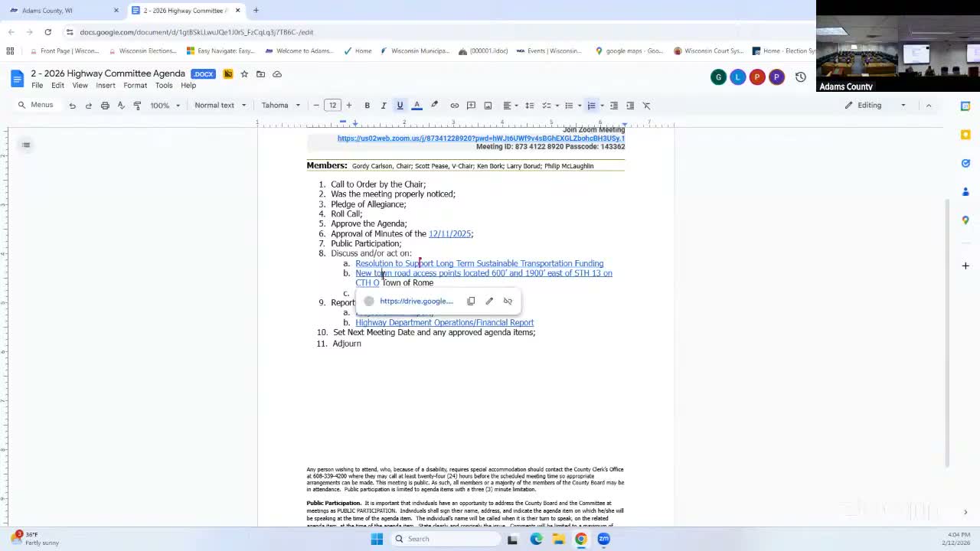Toggle underline formatting
This screenshot has width=980, height=551.
coord(400,106)
